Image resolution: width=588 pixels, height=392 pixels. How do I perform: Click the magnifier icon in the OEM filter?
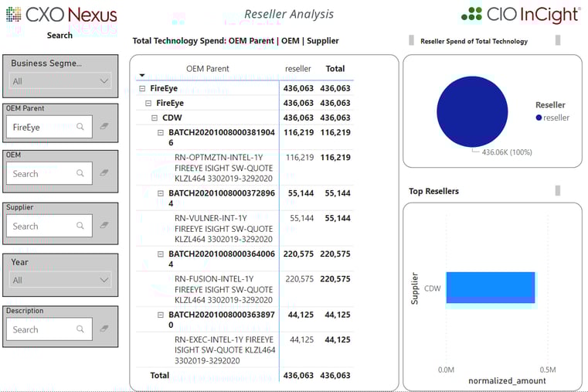click(x=80, y=174)
